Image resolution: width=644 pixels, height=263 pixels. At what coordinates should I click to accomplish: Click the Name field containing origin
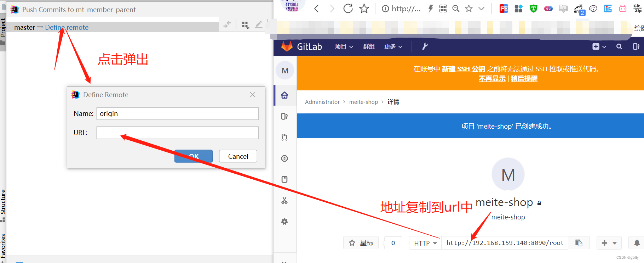coord(178,113)
